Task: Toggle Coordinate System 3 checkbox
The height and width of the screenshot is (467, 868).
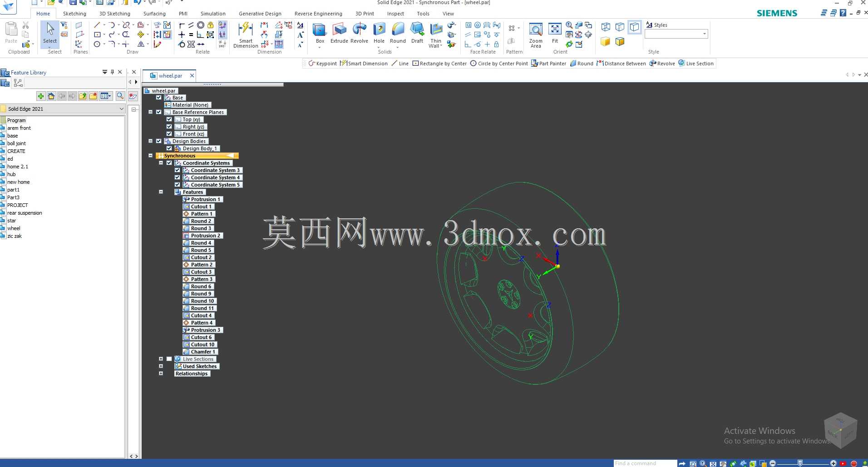Action: point(178,170)
